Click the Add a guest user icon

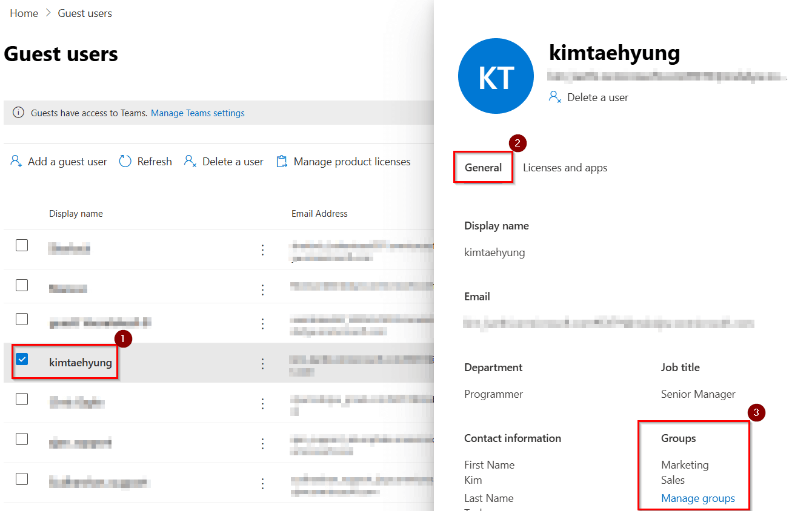16,162
